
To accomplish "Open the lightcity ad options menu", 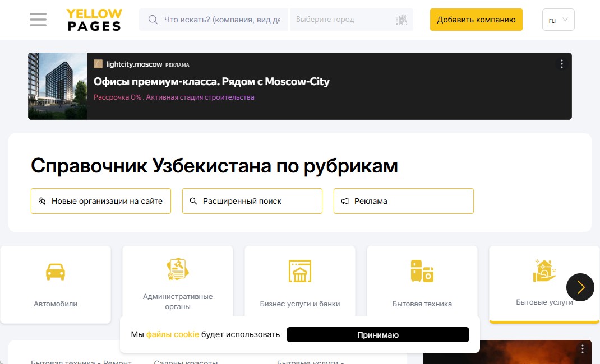I will [x=562, y=64].
